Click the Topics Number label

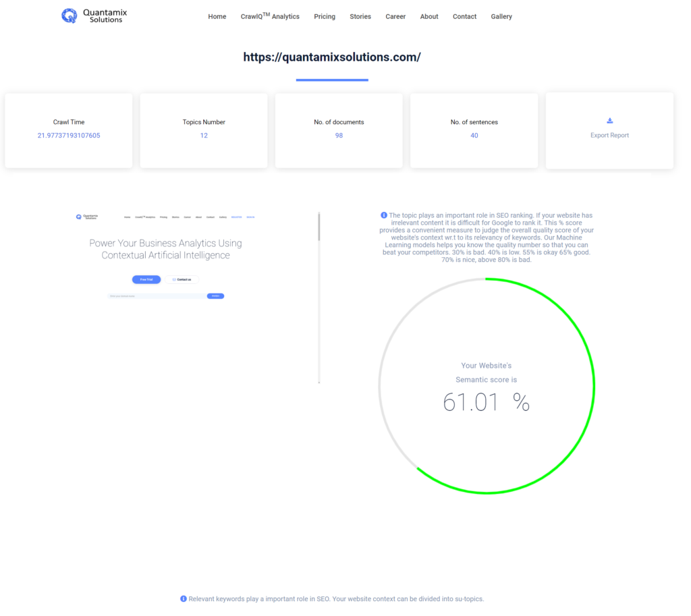click(204, 122)
